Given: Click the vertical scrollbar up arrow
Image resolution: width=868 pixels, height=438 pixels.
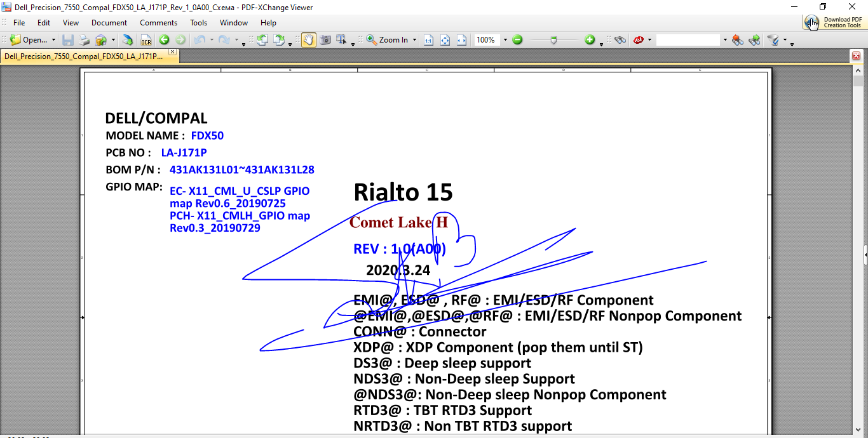Looking at the screenshot, I should (858, 71).
